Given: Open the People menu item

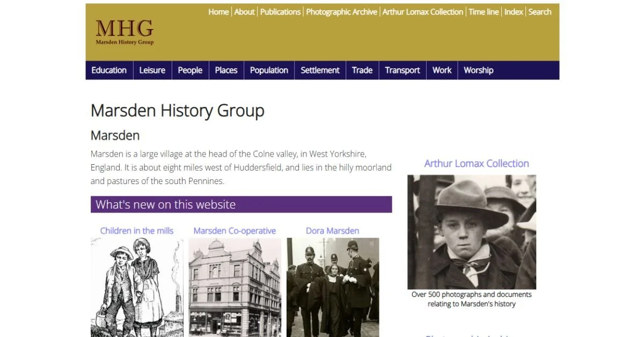Looking at the screenshot, I should pyautogui.click(x=190, y=70).
